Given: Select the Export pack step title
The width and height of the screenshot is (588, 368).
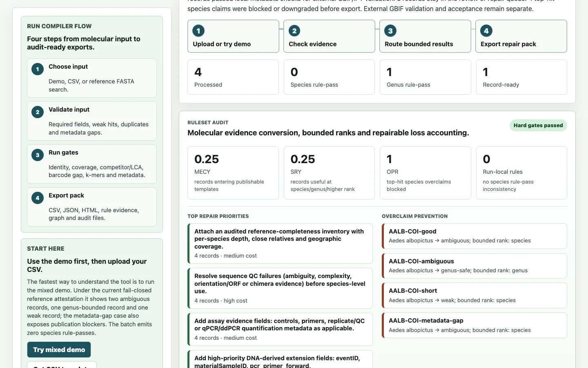Looking at the screenshot, I should (66, 195).
